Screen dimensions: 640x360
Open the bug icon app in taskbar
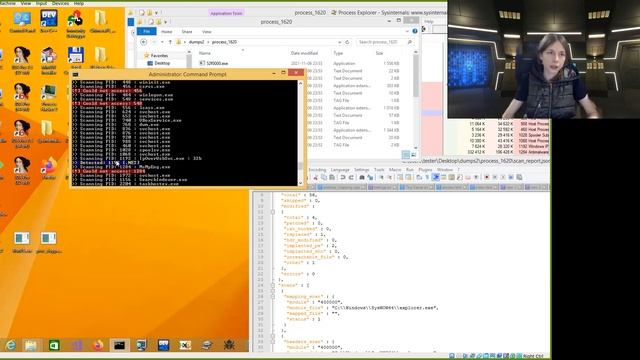click(229, 345)
